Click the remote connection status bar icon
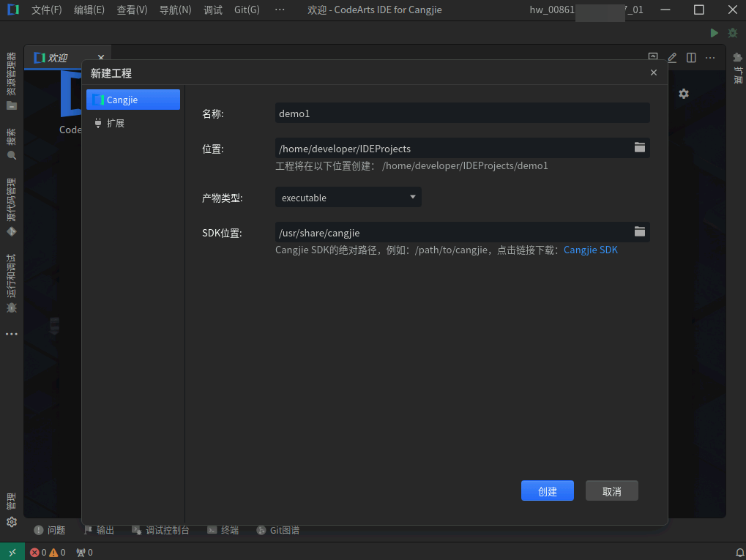This screenshot has height=560, width=746. [12, 552]
